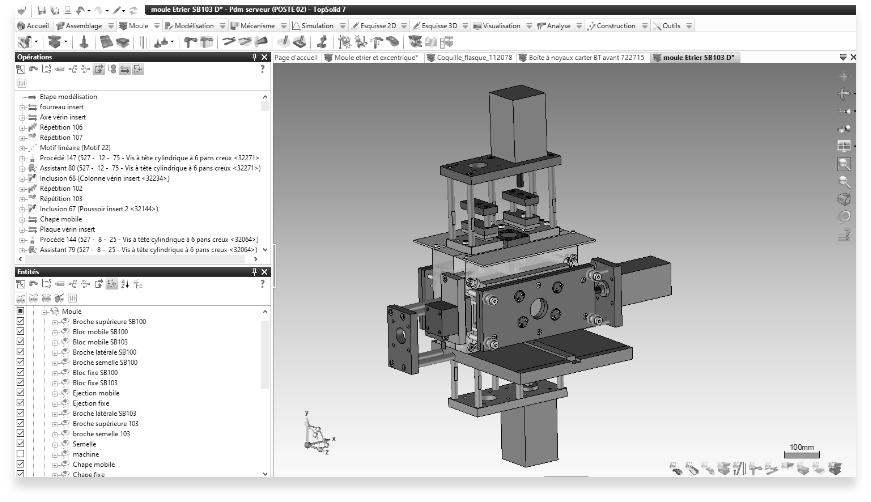Click the robot arm icon in Moule ribbon

[x=322, y=42]
